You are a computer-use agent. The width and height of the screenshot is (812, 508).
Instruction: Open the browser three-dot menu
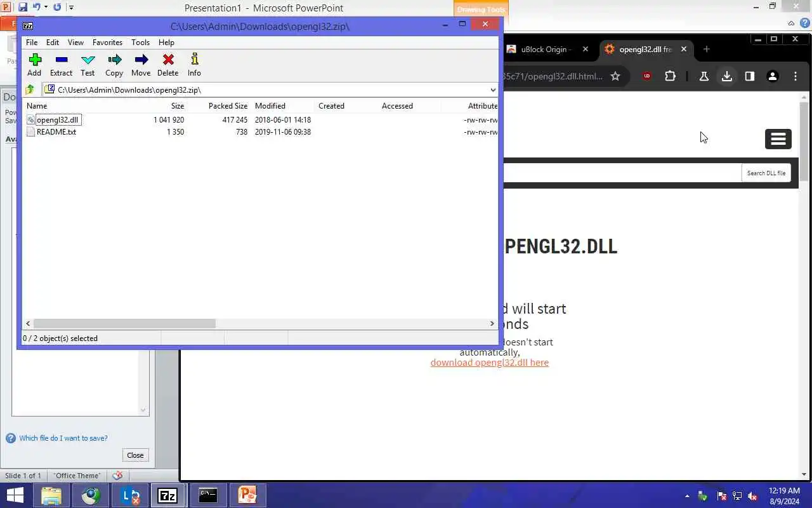pyautogui.click(x=796, y=76)
